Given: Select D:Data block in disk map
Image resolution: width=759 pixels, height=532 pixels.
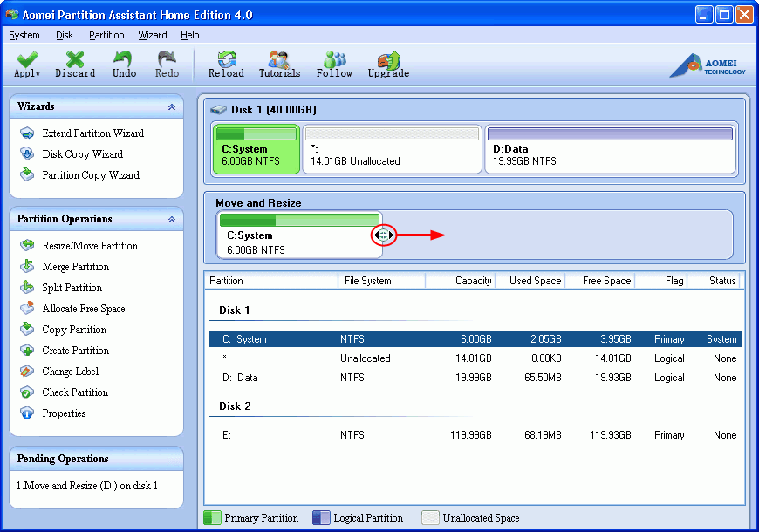Looking at the screenshot, I should (611, 149).
